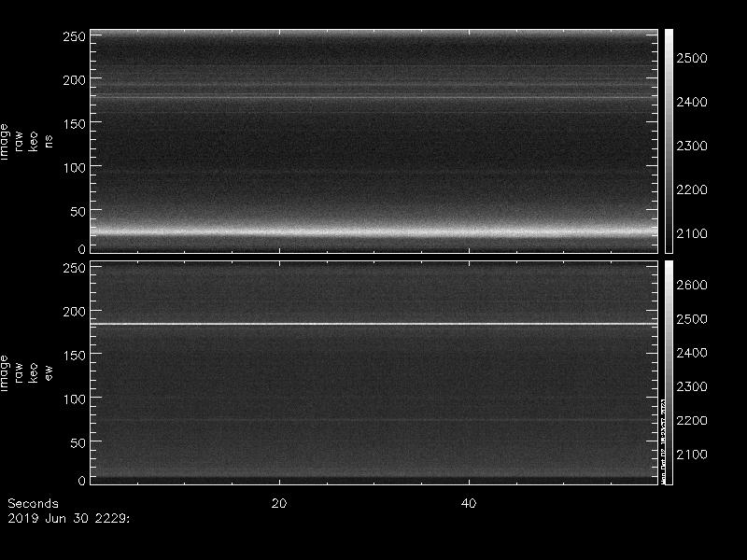The width and height of the screenshot is (747, 560).
Task: Click '0' on the ew keogram y-axis
Action: [x=81, y=480]
